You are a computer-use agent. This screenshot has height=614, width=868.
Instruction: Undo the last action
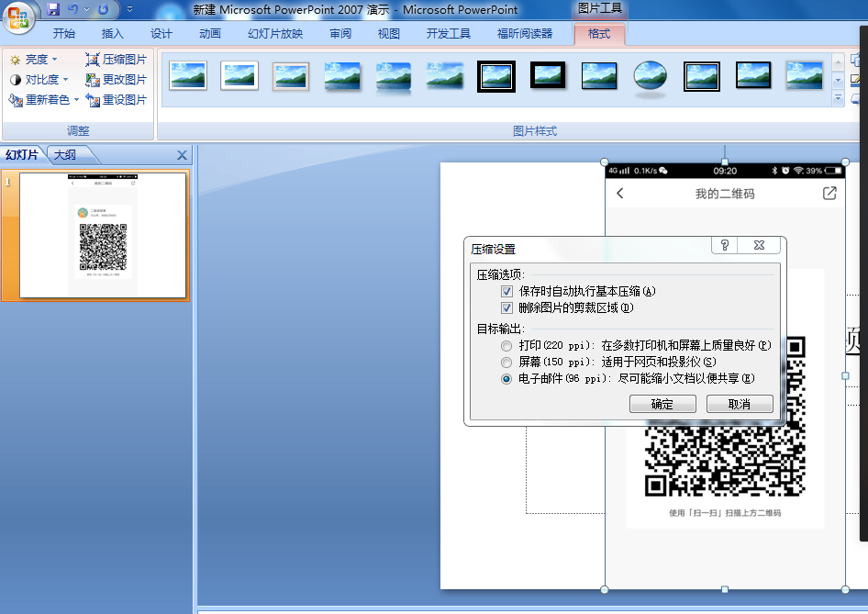pos(72,9)
